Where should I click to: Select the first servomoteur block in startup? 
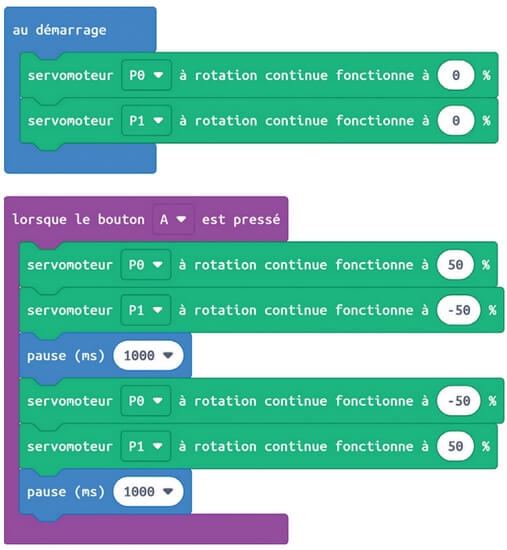coord(259,75)
